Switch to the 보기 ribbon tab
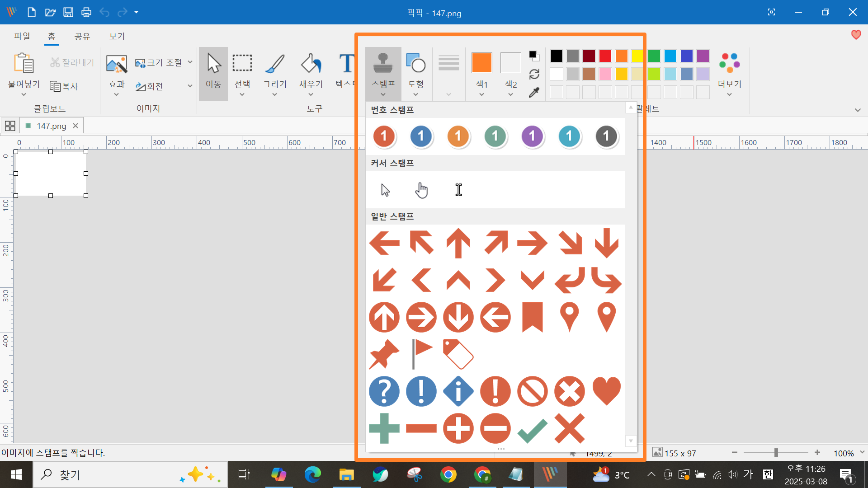The image size is (868, 488). 117,36
